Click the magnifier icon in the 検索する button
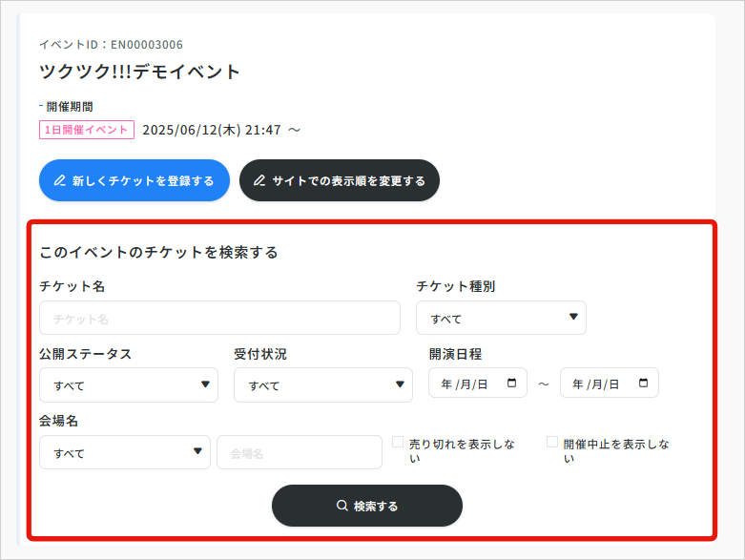The image size is (745, 560). 341,506
